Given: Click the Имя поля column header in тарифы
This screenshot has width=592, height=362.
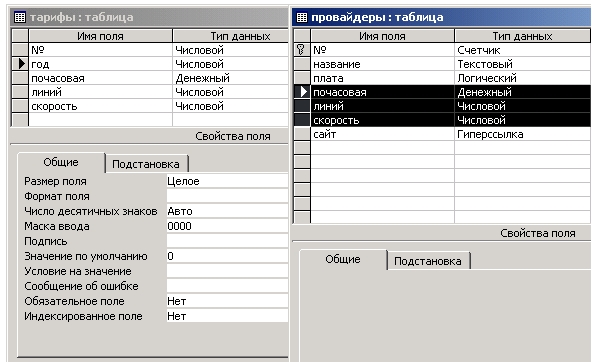Looking at the screenshot, I should pyautogui.click(x=100, y=36).
